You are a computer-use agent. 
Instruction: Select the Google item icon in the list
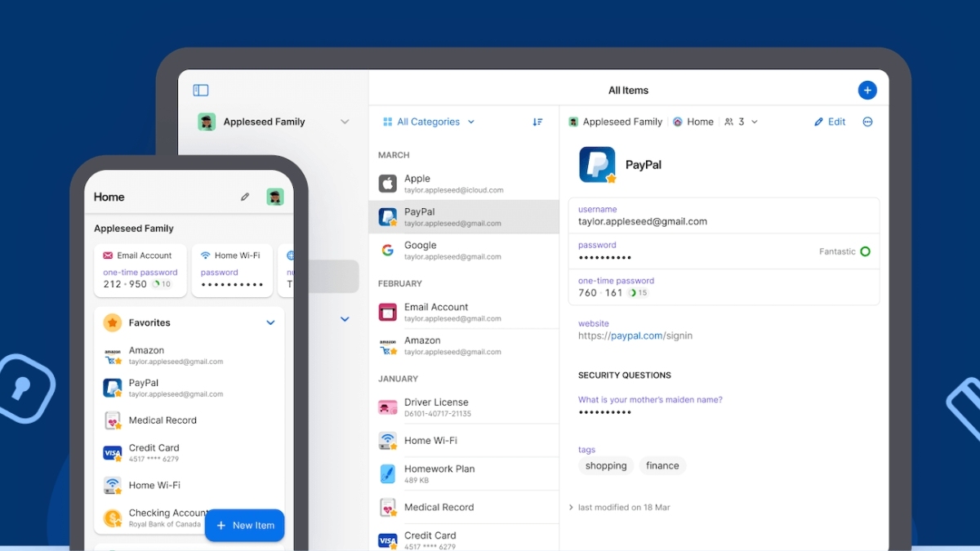387,250
